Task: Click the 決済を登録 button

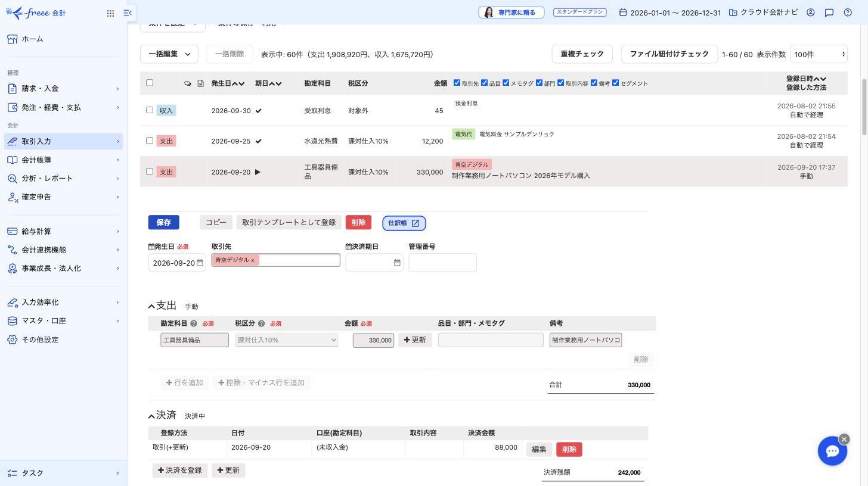Action: coord(180,471)
